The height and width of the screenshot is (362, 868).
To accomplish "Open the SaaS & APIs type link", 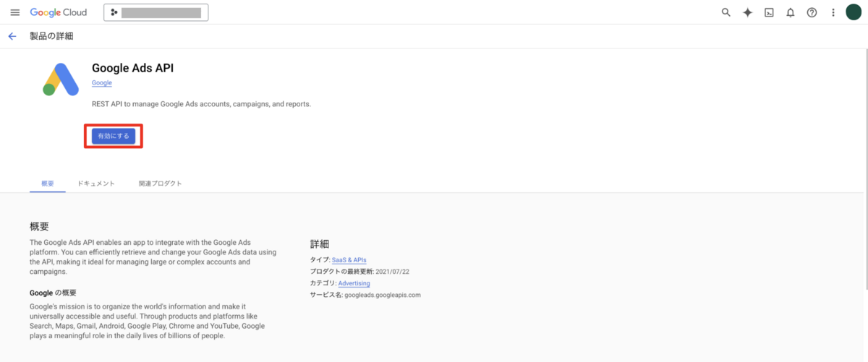I will click(349, 260).
